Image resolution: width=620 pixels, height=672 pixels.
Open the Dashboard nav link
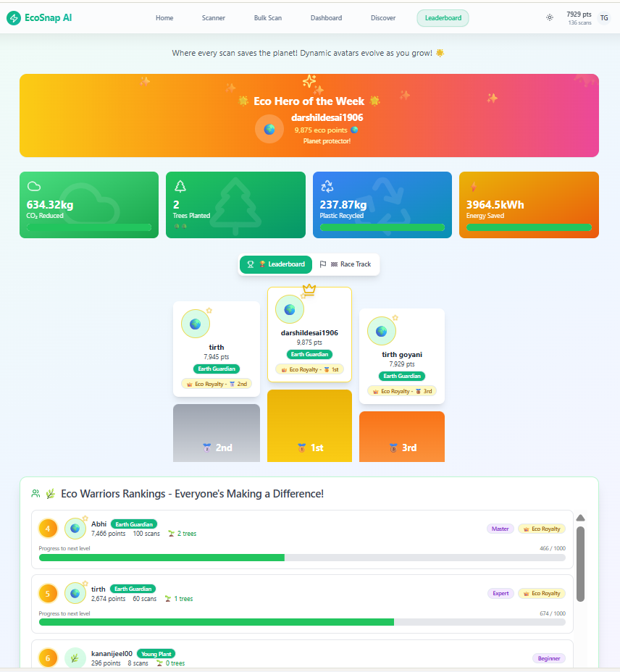pyautogui.click(x=326, y=18)
